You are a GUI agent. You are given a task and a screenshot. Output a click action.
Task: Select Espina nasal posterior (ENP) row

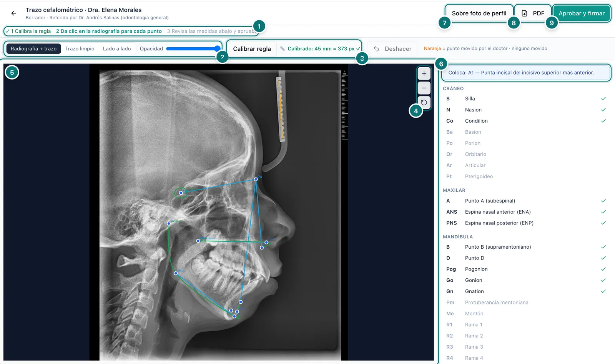(526, 223)
